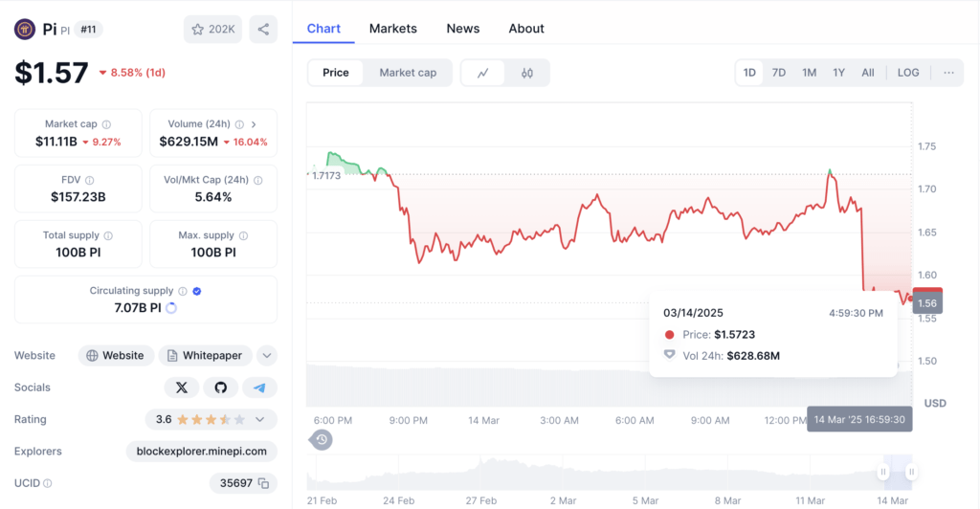Set chart range to 1D
Viewport: 980px width, 509px height.
(749, 73)
